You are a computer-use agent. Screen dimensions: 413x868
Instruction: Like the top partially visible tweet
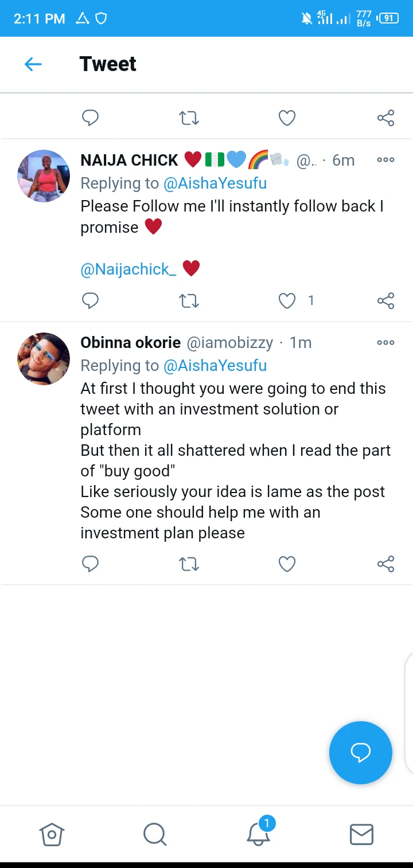click(x=287, y=118)
